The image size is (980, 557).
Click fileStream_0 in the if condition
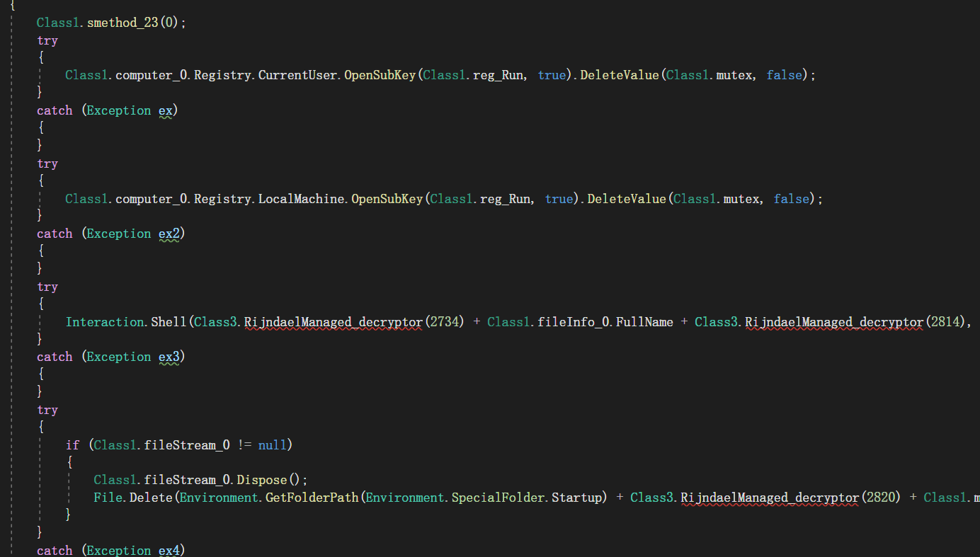187,445
